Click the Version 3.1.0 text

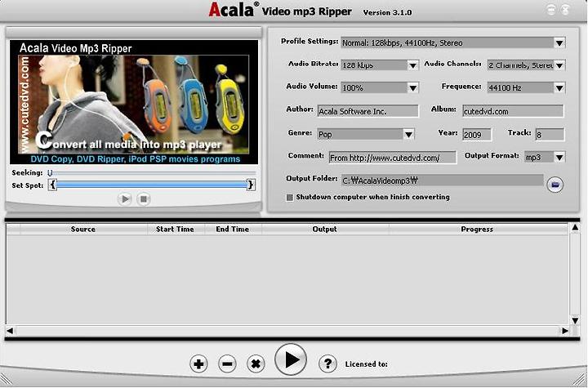387,12
